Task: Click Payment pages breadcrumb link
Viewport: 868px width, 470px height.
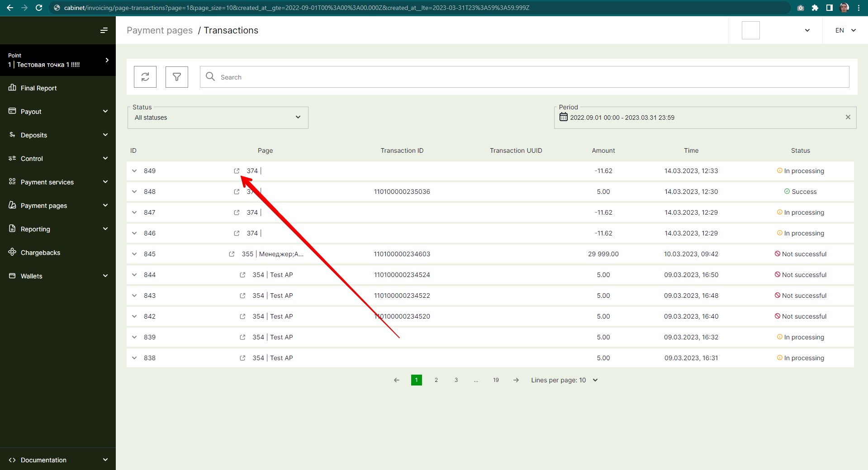Action: pyautogui.click(x=160, y=30)
